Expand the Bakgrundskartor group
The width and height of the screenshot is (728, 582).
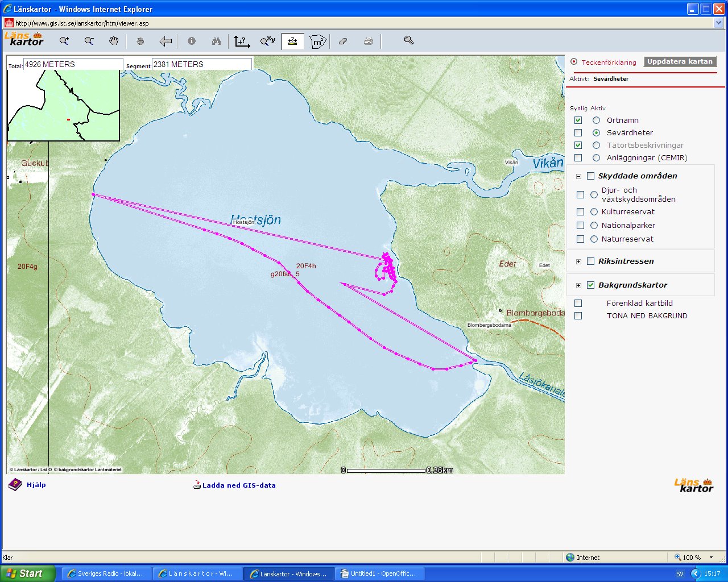tap(578, 285)
